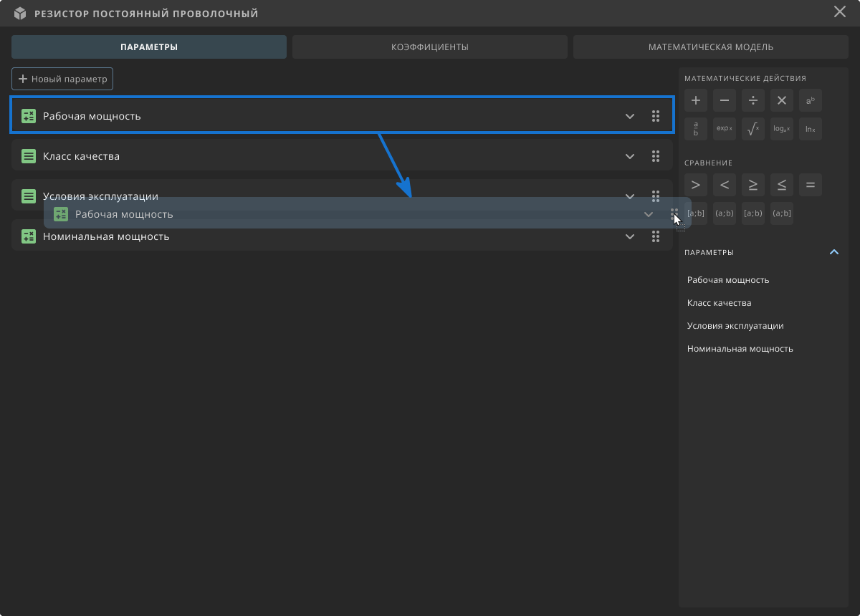
Task: Insert the half-open interval (a;b]
Action: (782, 213)
